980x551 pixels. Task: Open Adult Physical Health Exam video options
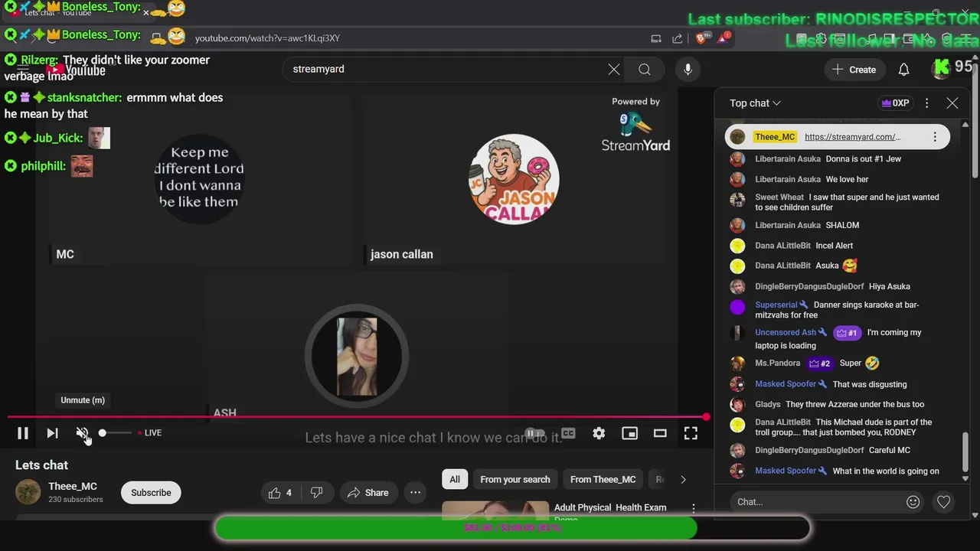point(694,508)
